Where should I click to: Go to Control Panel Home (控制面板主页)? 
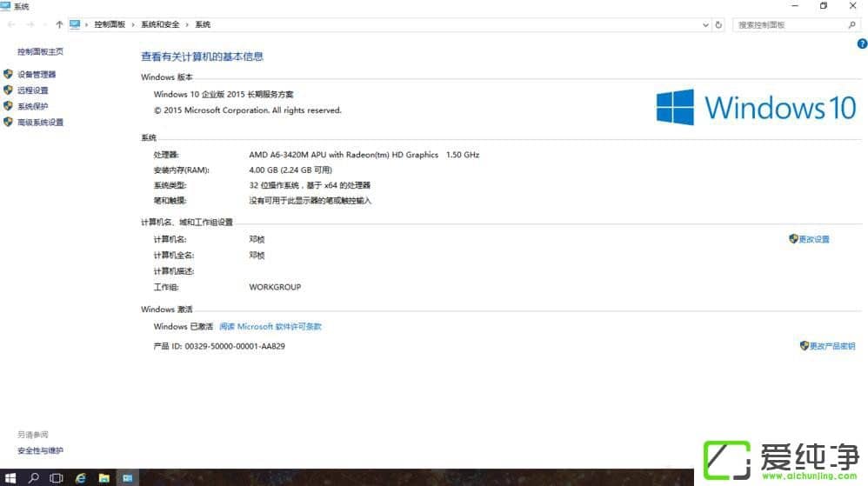pyautogui.click(x=40, y=51)
